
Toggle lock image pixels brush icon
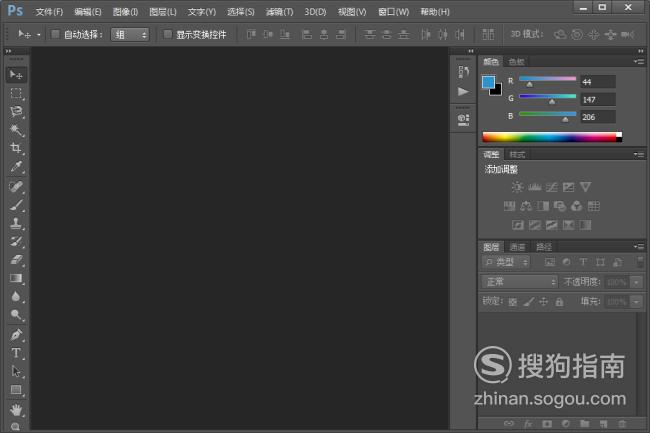(528, 302)
